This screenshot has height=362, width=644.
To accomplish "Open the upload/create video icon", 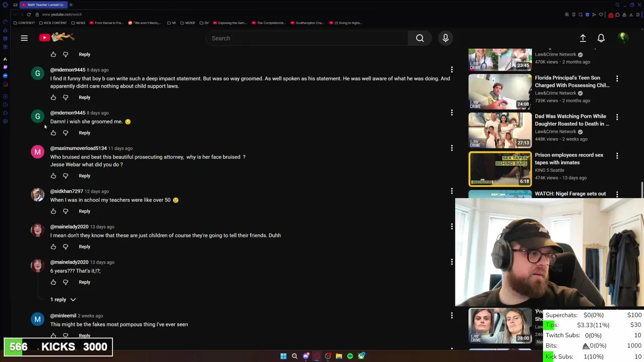I will pos(583,38).
